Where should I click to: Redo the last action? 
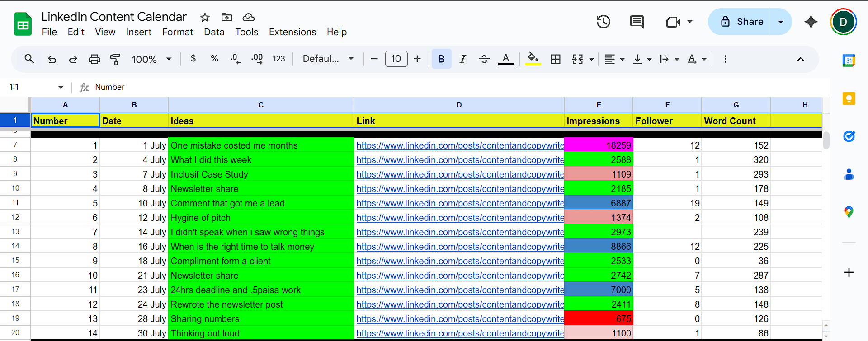73,59
